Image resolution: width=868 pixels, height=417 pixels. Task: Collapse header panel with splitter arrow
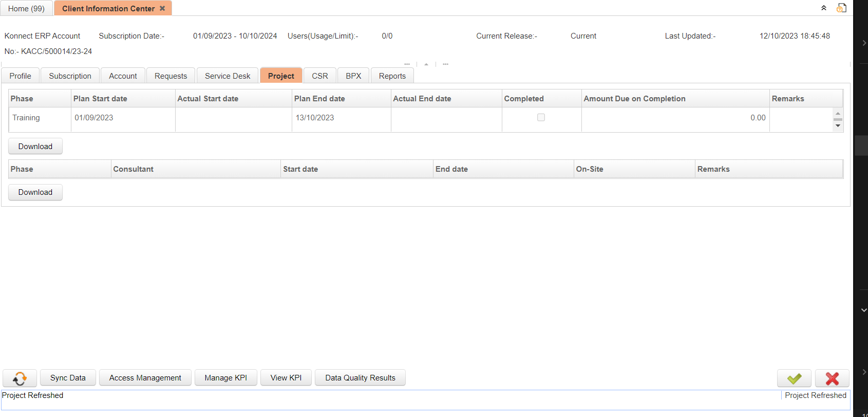coord(426,64)
